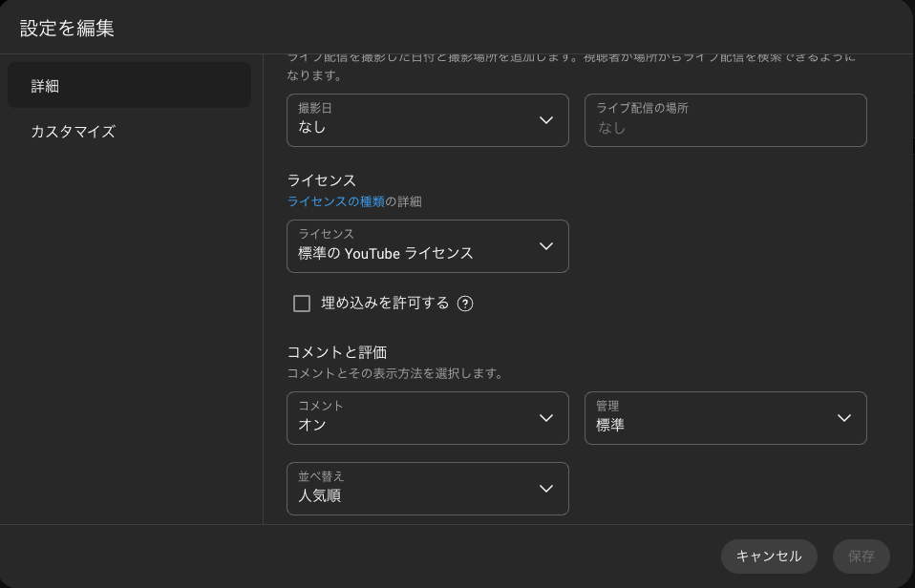The width and height of the screenshot is (915, 588).
Task: Enable the 埋め込みを許可する checkbox
Action: (302, 304)
